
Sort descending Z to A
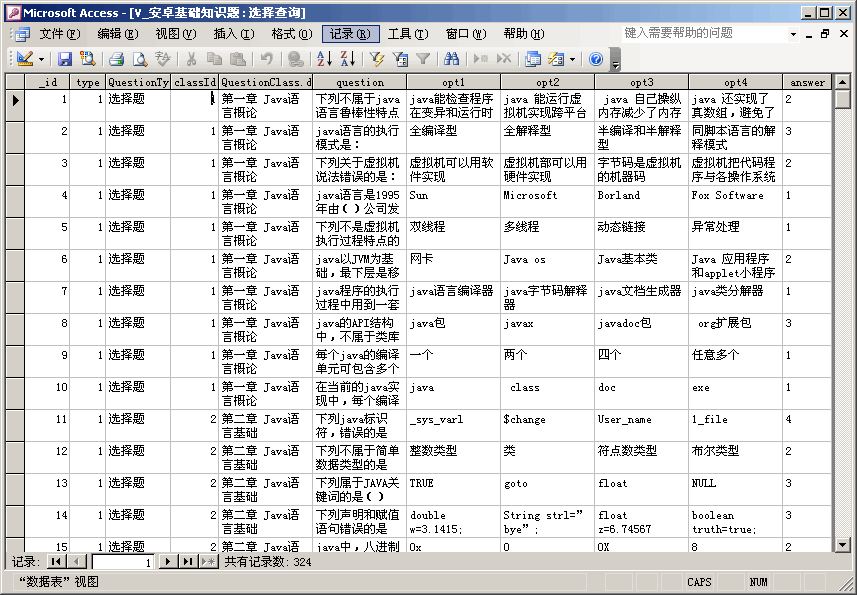coord(348,58)
